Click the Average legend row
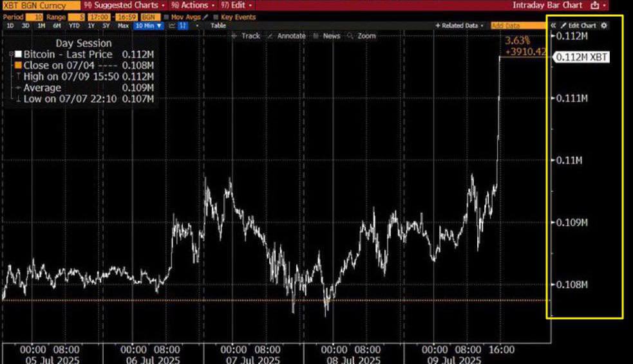The height and width of the screenshot is (364, 633). pos(84,87)
